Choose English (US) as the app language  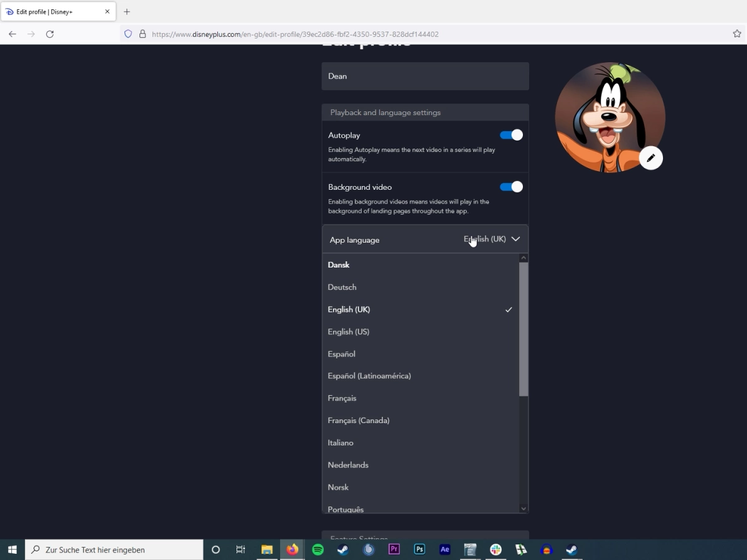(x=349, y=332)
